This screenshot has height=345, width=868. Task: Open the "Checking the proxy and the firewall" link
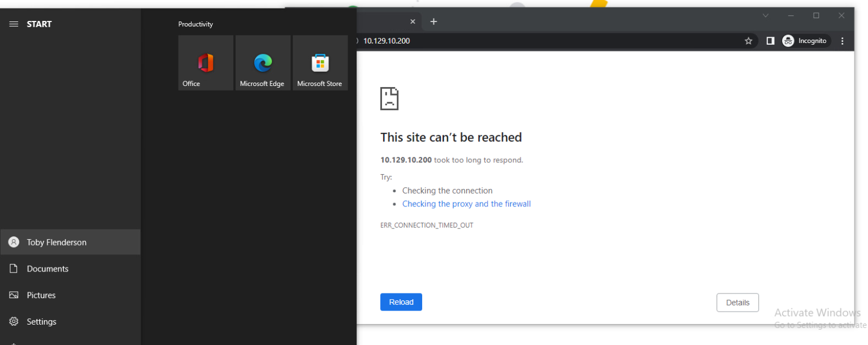click(466, 204)
